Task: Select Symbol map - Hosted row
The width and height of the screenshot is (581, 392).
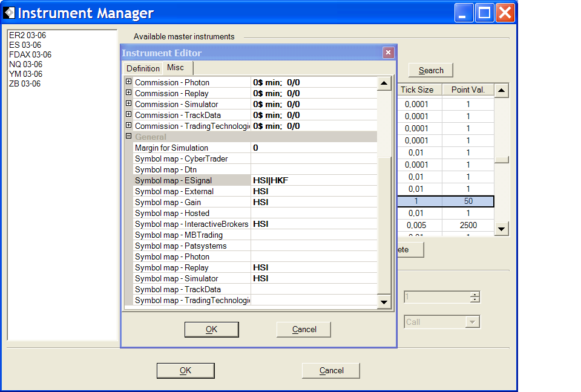Action: coord(255,213)
